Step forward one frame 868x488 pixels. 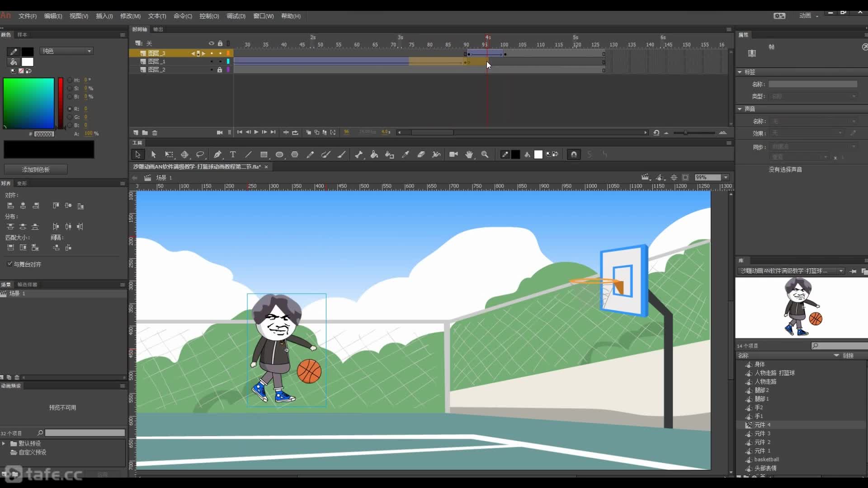(264, 132)
